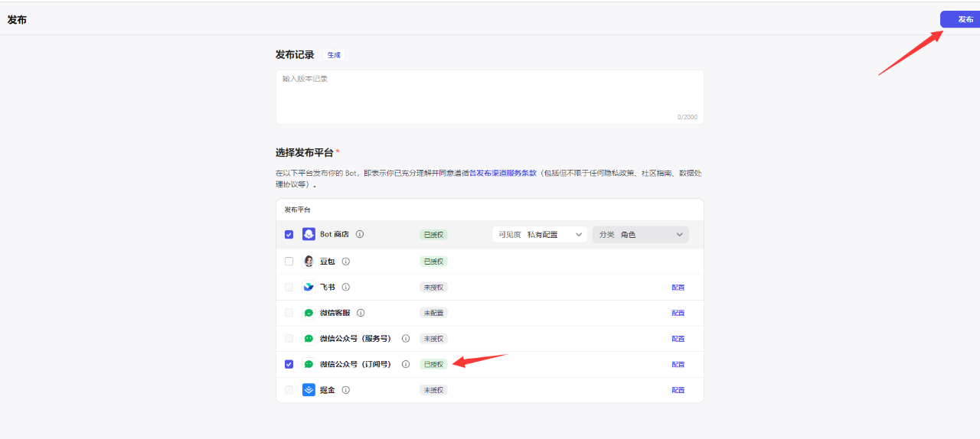Enable the 豆包 platform checkbox
This screenshot has height=439, width=980.
[x=289, y=262]
